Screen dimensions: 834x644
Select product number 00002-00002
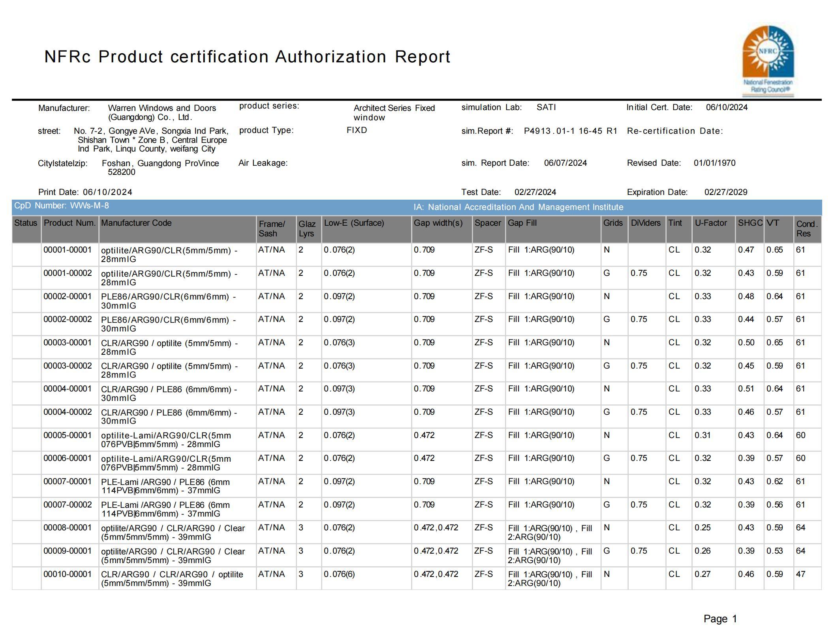click(68, 319)
